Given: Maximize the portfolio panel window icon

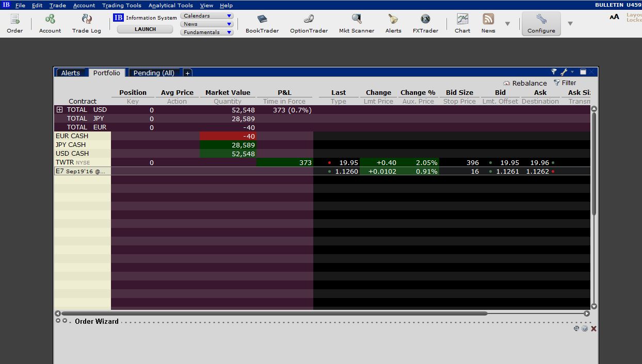Looking at the screenshot, I should pyautogui.click(x=583, y=72).
